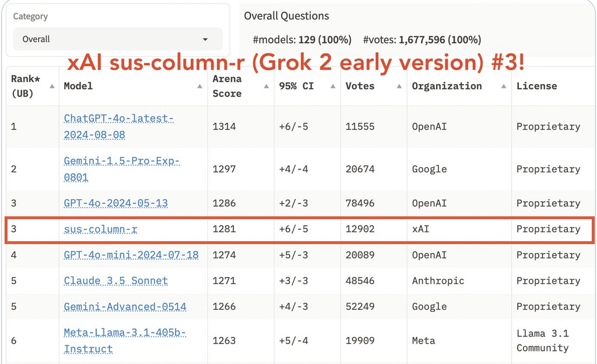Select votes value 52249
Image resolution: width=597 pixels, height=364 pixels.
pos(360,307)
